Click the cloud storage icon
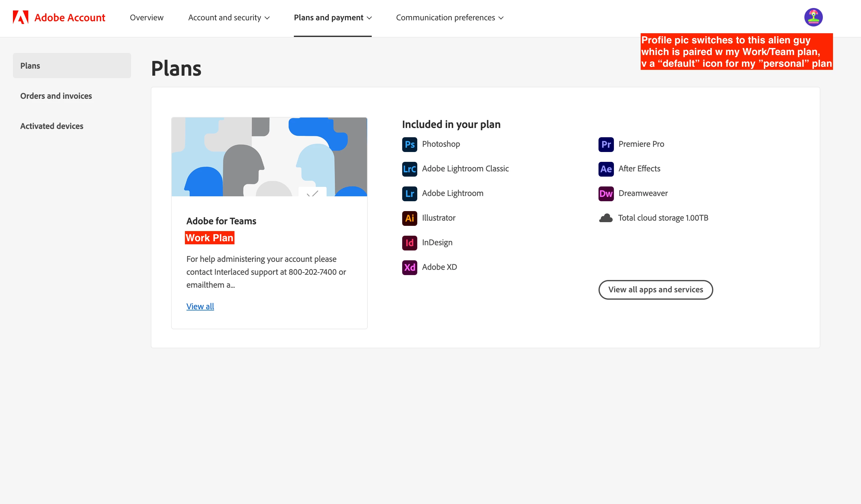Screen dimensions: 861x504 pos(606,218)
